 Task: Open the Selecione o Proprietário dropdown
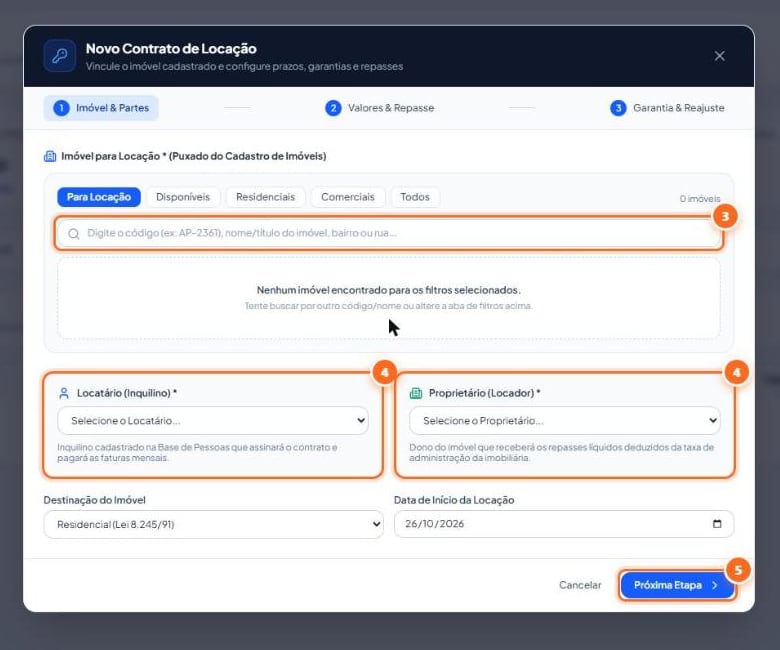click(565, 421)
